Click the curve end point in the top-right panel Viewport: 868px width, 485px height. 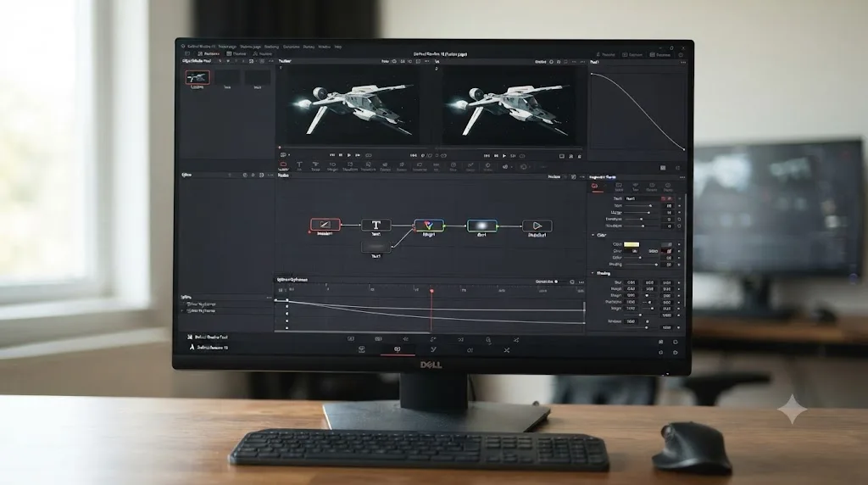684,149
